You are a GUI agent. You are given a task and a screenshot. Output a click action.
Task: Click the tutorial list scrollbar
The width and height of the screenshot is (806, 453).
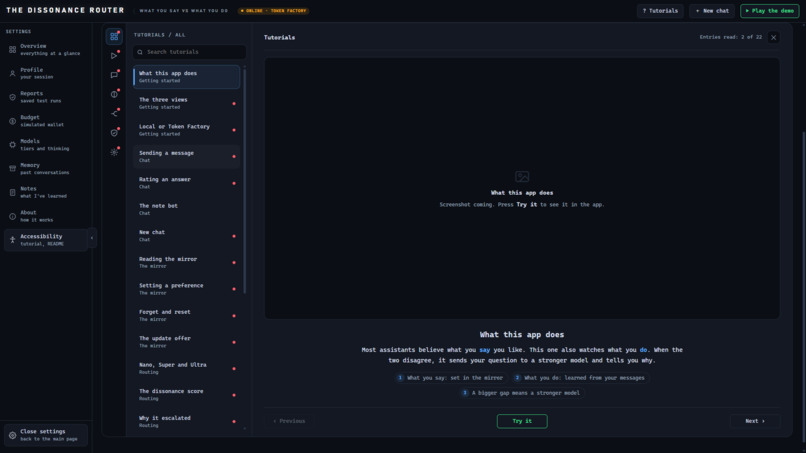244,180
